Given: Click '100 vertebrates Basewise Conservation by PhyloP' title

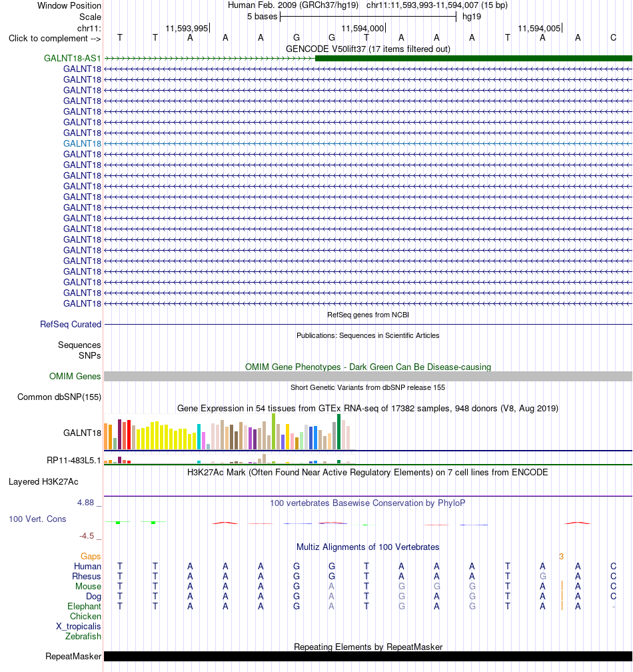Looking at the screenshot, I should point(368,503).
